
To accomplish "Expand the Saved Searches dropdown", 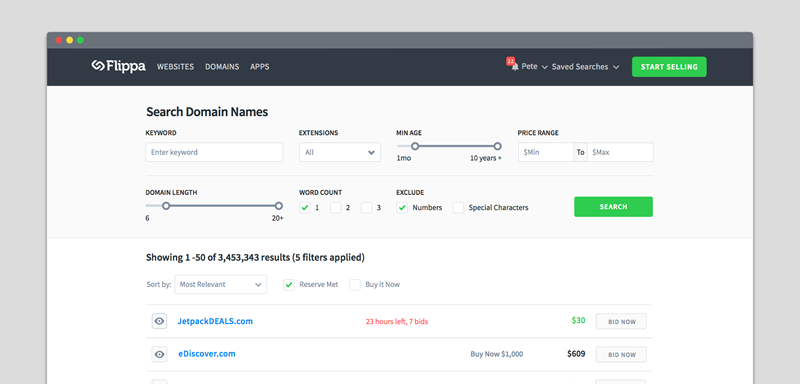I will click(585, 67).
